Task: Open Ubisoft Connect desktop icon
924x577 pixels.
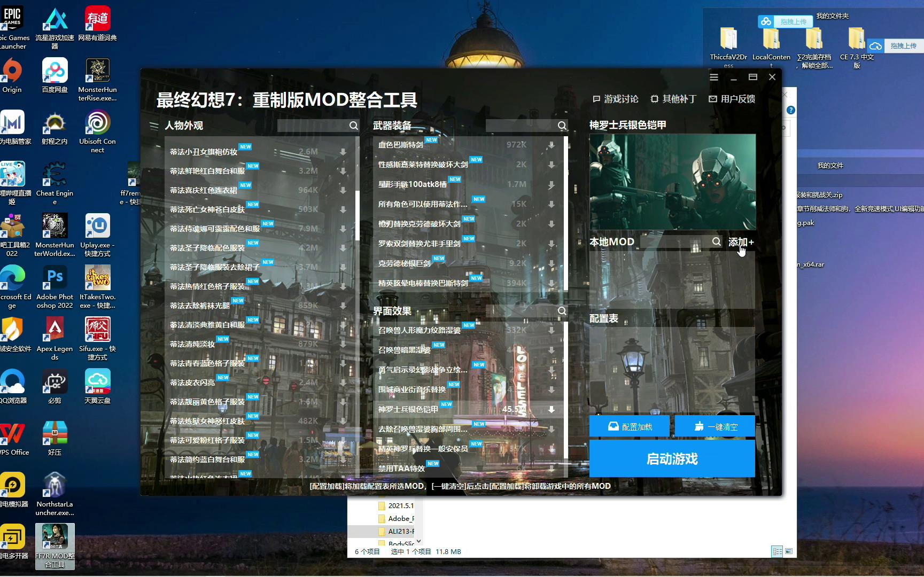Action: pyautogui.click(x=97, y=131)
